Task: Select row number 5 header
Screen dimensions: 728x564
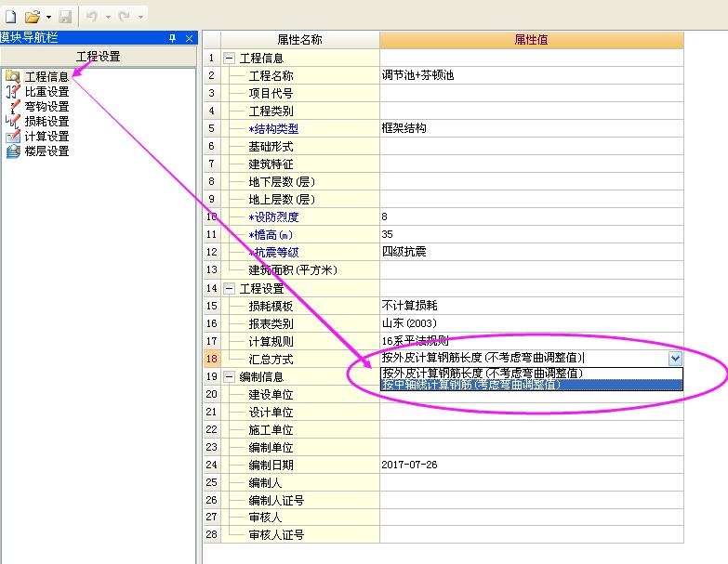Action: 212,128
